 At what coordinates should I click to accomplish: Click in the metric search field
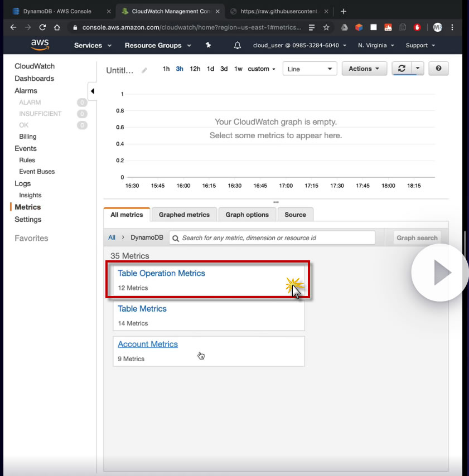272,237
